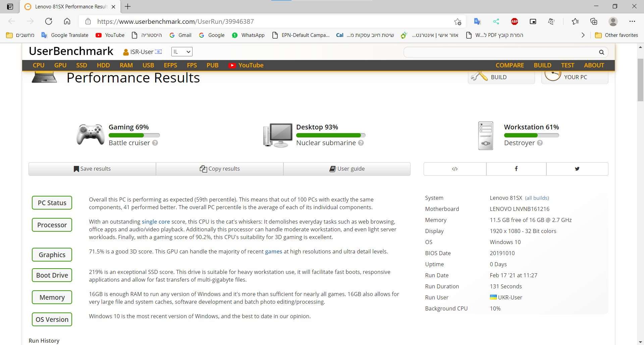Click help icon next to Nuclear submarine
644x345 pixels.
click(361, 143)
